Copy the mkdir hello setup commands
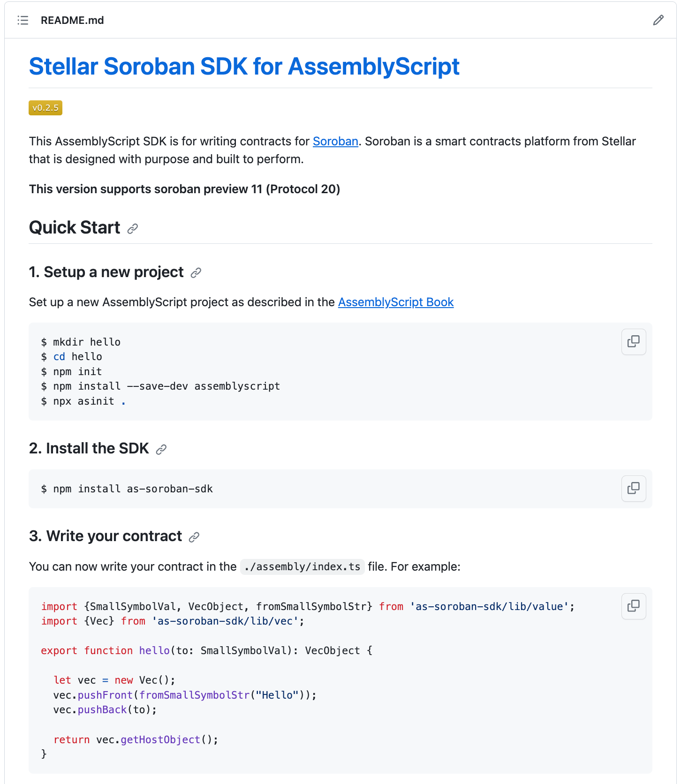Viewport: 681px width, 784px height. coord(633,342)
